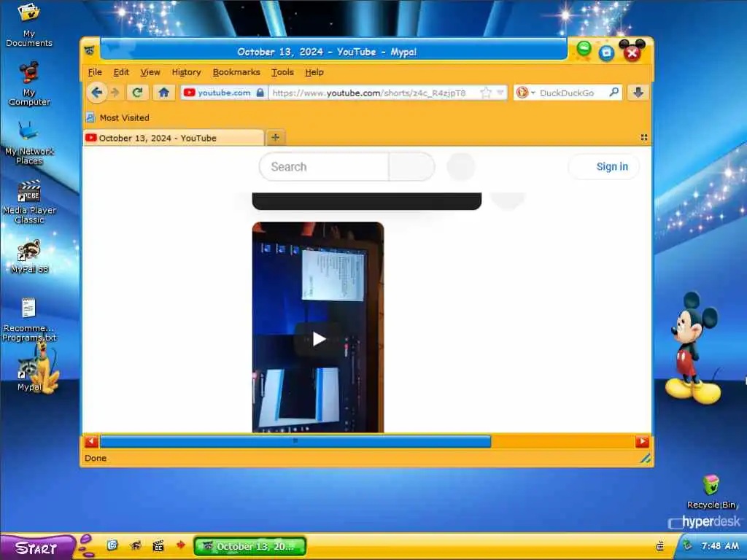Open the Tools menu
This screenshot has width=747, height=560.
[282, 72]
